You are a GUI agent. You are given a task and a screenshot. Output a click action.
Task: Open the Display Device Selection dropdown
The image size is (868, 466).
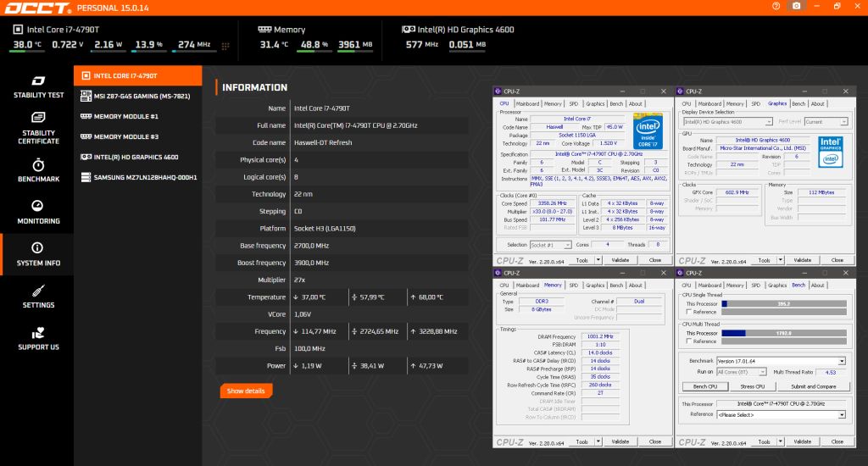tap(727, 122)
